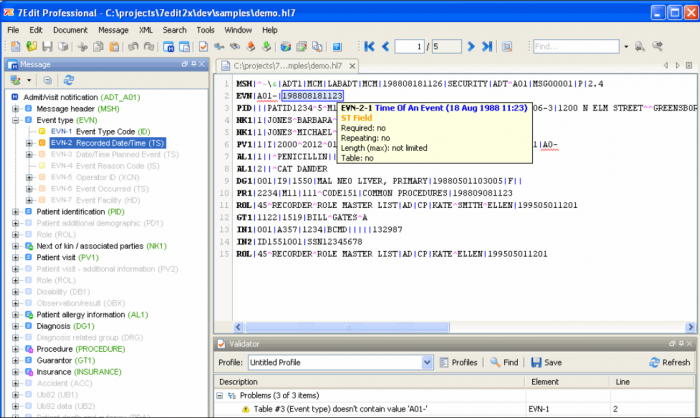Click the editor scroll-right arrow
Viewport: 700px width, 418px height.
point(690,327)
